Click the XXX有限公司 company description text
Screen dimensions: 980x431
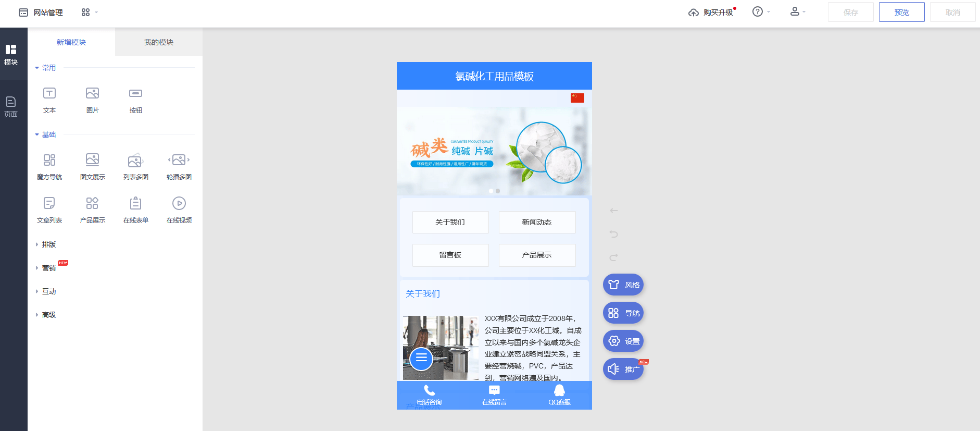(x=533, y=348)
